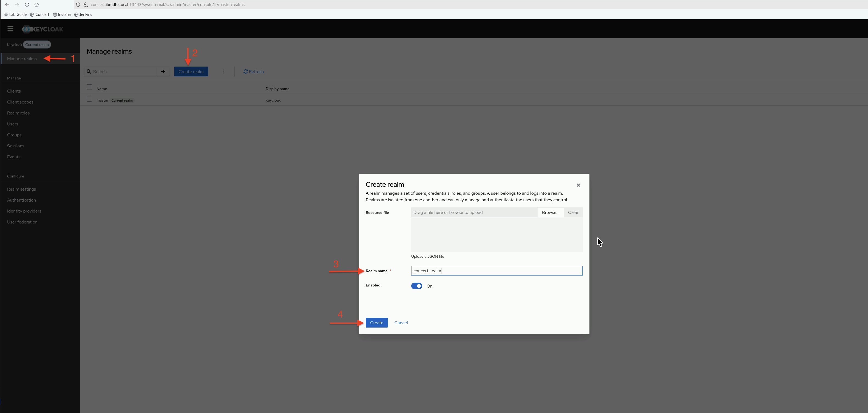Click the Refresh realms link

coord(254,72)
